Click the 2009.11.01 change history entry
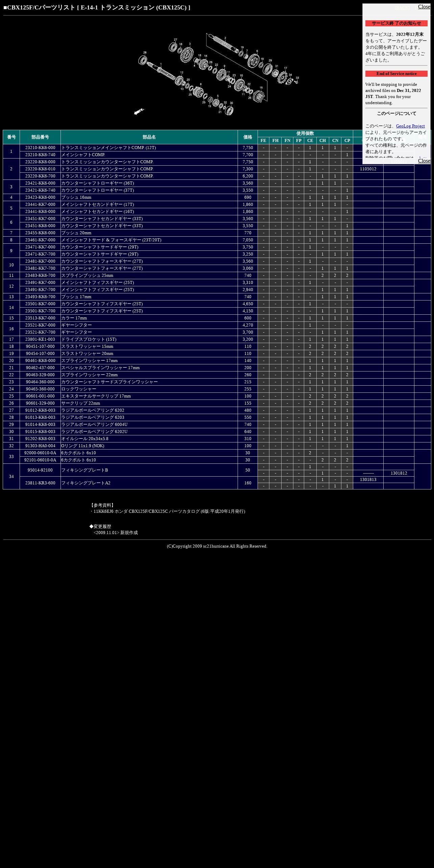 click(x=116, y=533)
